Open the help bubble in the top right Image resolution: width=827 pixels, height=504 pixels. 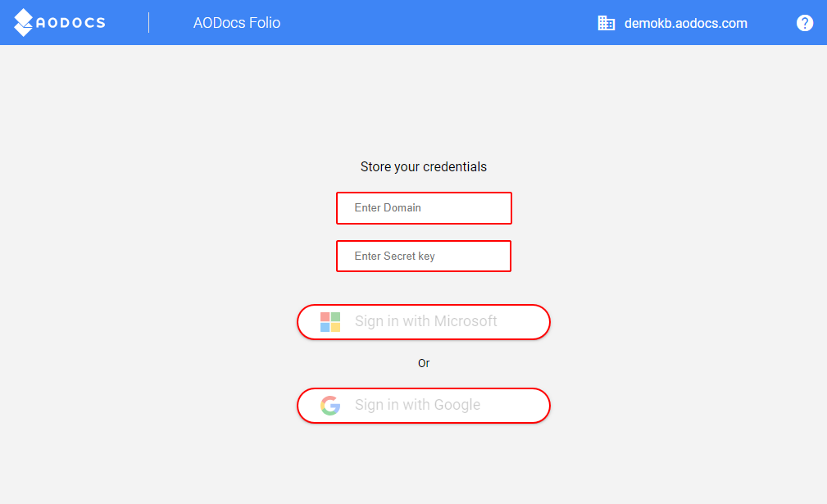click(x=805, y=22)
